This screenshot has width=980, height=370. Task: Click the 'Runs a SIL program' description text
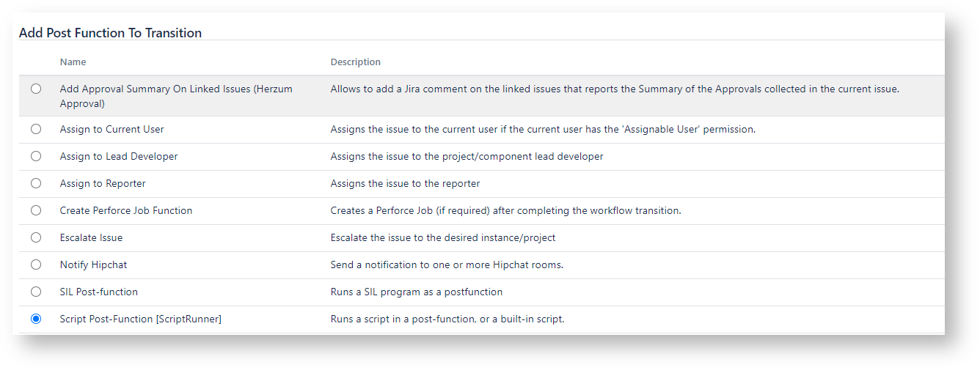[416, 292]
